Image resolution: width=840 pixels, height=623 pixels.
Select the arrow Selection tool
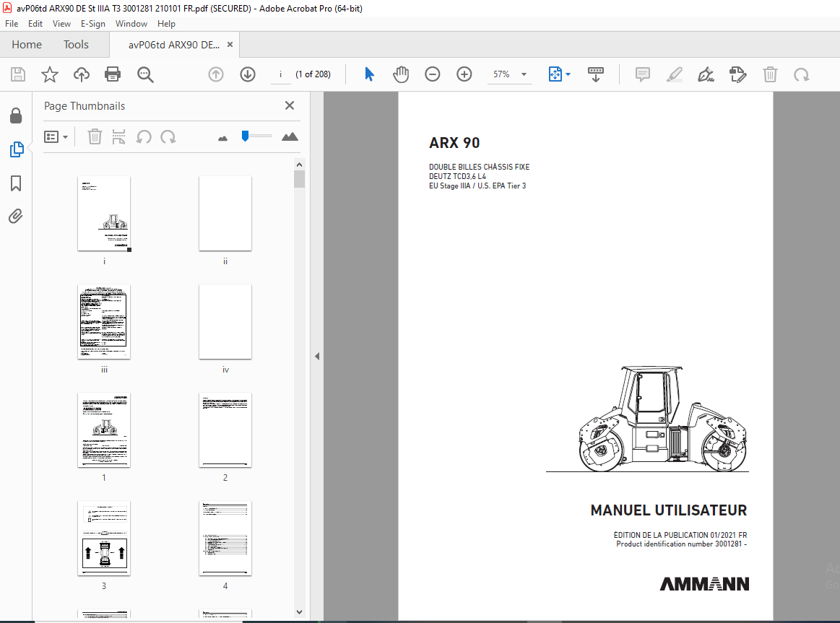pyautogui.click(x=369, y=74)
